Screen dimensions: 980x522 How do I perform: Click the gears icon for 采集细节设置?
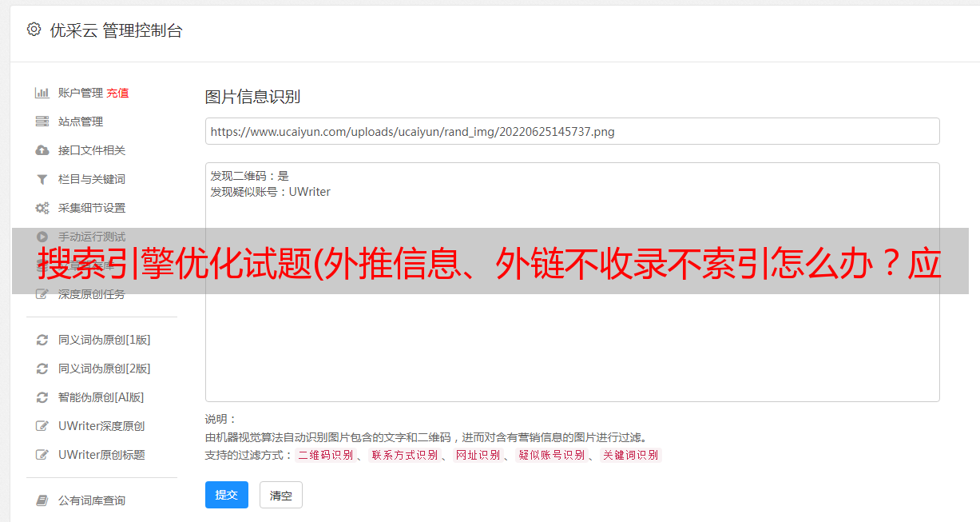[x=42, y=208]
